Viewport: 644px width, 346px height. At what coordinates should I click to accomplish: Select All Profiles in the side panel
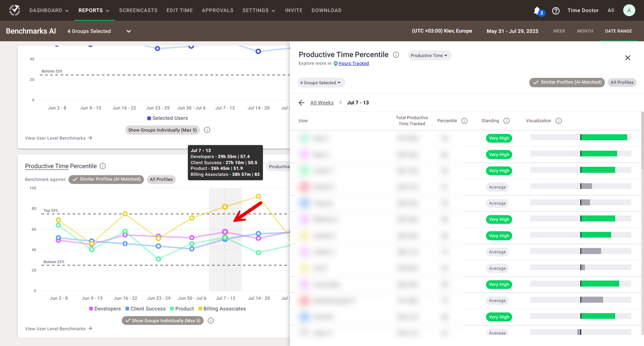pyautogui.click(x=622, y=82)
